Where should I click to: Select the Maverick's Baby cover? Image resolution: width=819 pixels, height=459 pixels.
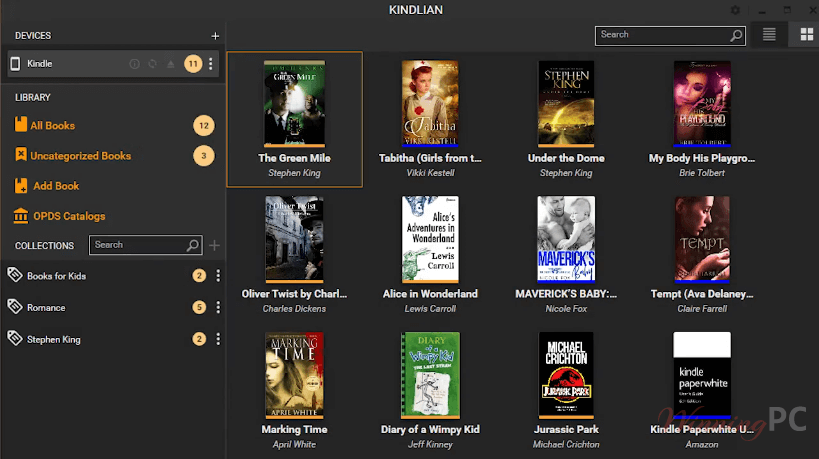(566, 239)
